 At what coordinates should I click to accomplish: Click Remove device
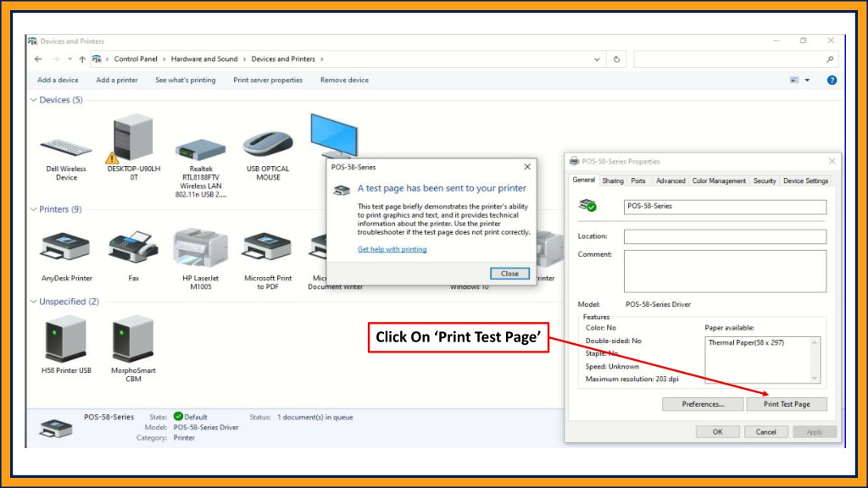(344, 80)
